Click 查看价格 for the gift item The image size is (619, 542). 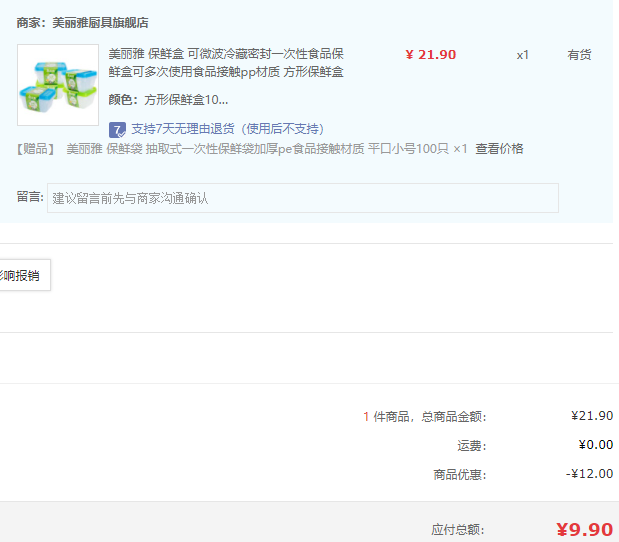click(499, 149)
